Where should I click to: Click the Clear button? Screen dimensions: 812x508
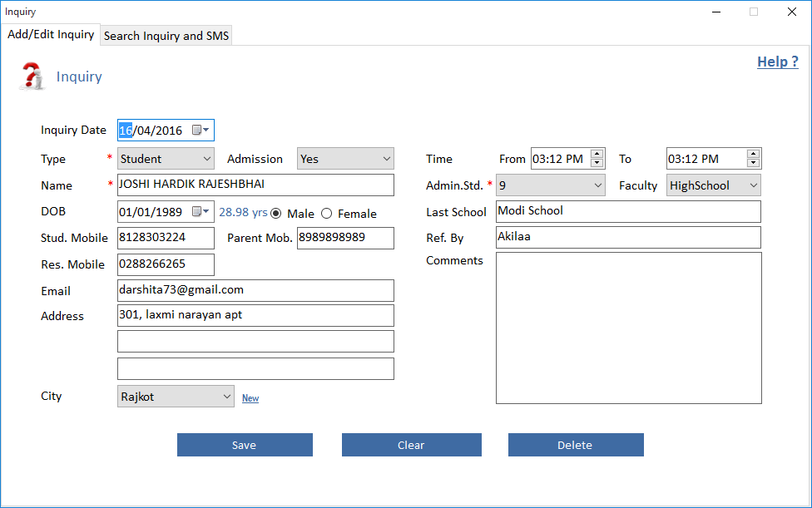click(411, 445)
